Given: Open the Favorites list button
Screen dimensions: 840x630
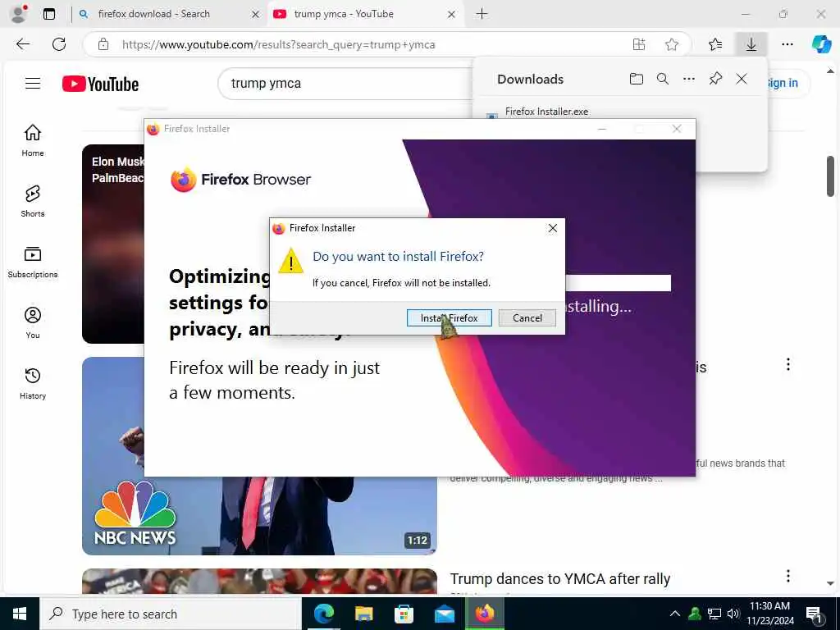Looking at the screenshot, I should pyautogui.click(x=715, y=44).
